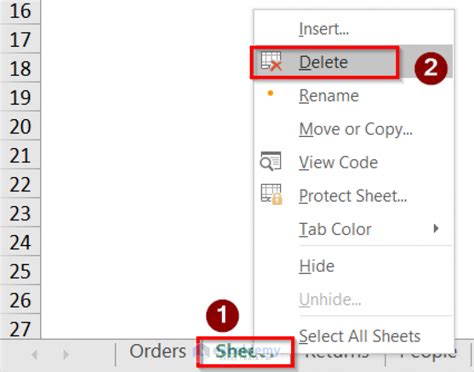
Task: Open the People sheet tab
Action: coord(428,354)
